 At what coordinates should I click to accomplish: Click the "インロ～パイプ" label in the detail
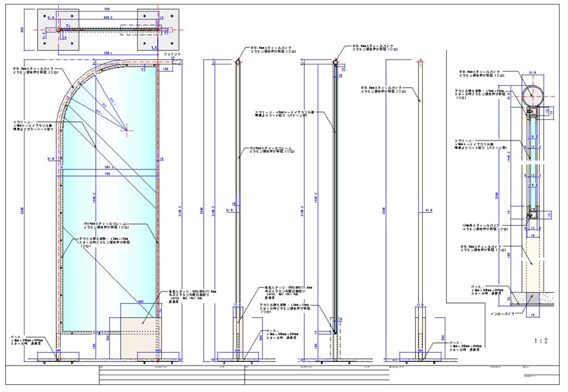tap(502, 313)
